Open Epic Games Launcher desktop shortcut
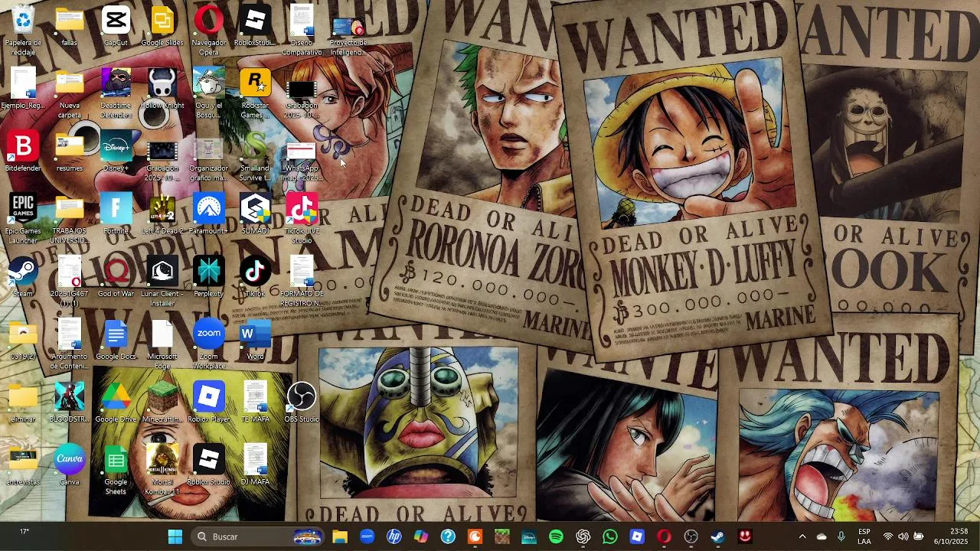Viewport: 980px width, 551px height. [23, 218]
